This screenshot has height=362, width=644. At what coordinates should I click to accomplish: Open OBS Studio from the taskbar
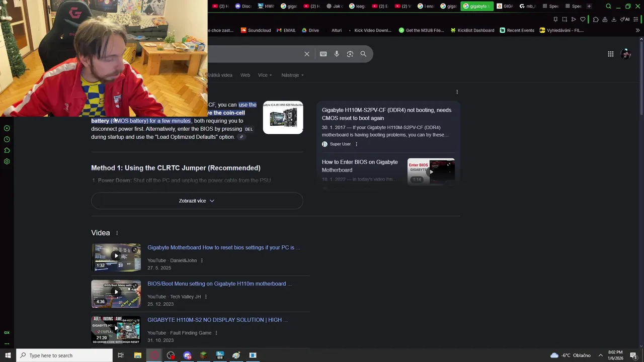point(171,355)
